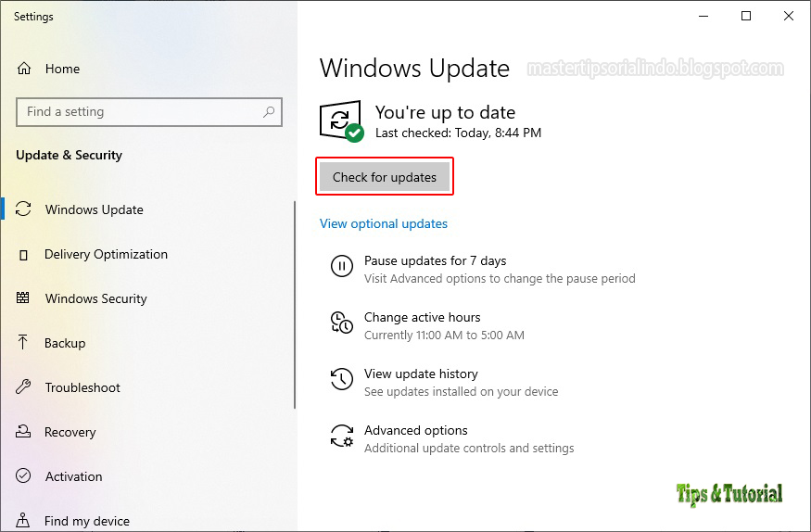The width and height of the screenshot is (811, 532).
Task: Click the Check for updates button
Action: 385,177
